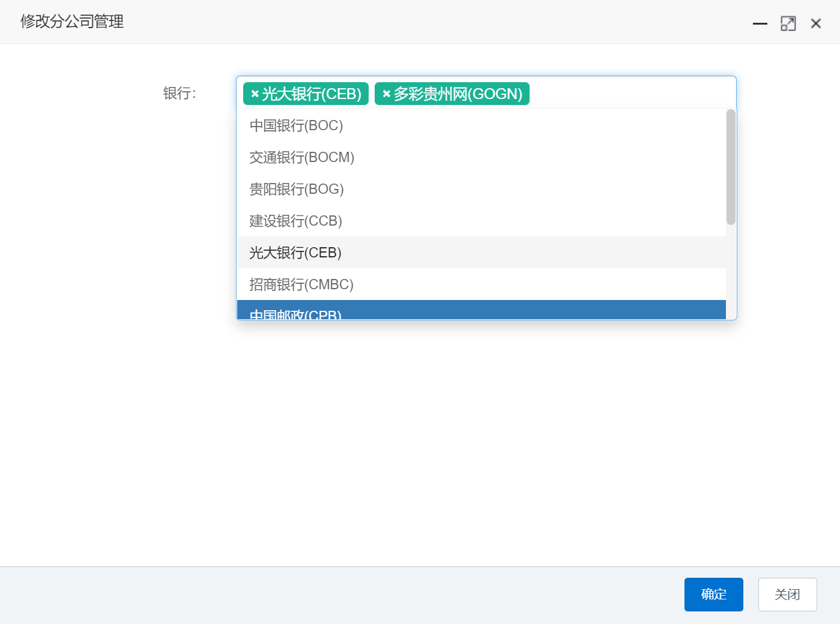Click the dropdown list scrollbar thumb
The width and height of the screenshot is (840, 624).
click(731, 167)
